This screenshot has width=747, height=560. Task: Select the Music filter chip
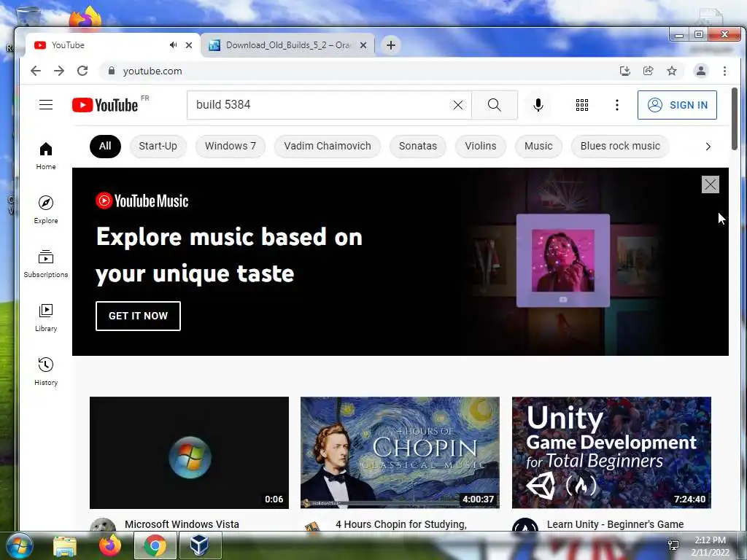point(538,146)
